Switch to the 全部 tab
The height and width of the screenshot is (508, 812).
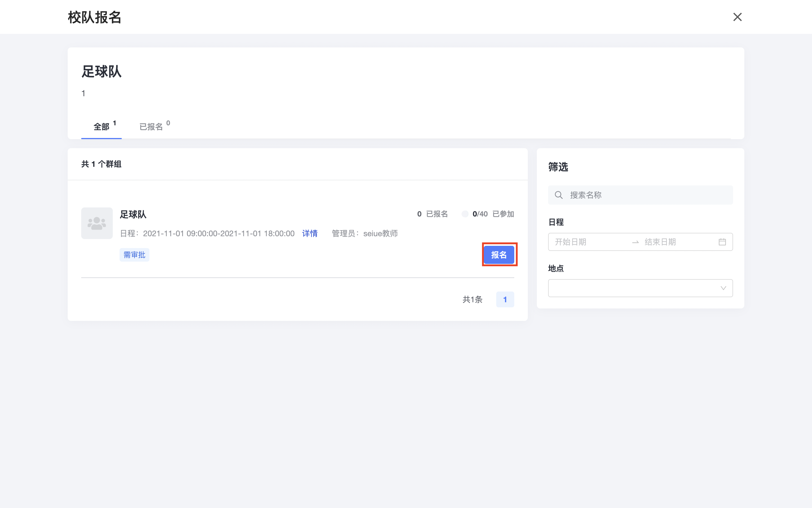point(101,126)
